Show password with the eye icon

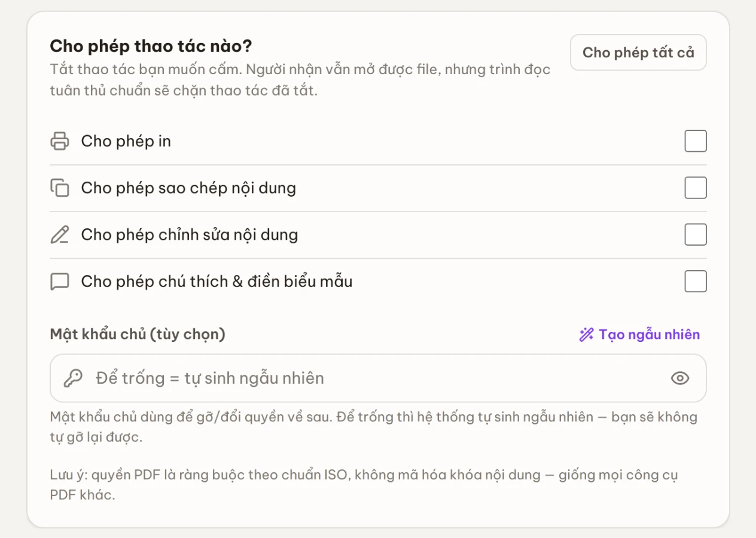coord(680,378)
